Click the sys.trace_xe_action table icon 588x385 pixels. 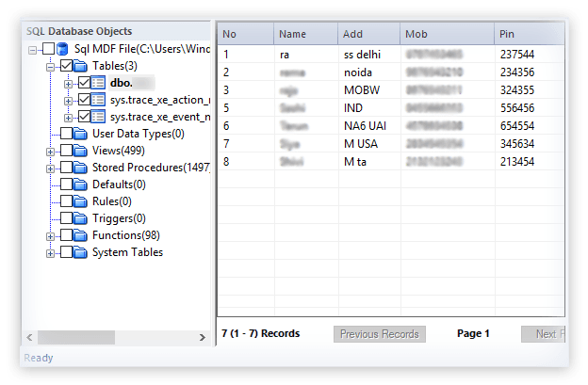pos(99,100)
